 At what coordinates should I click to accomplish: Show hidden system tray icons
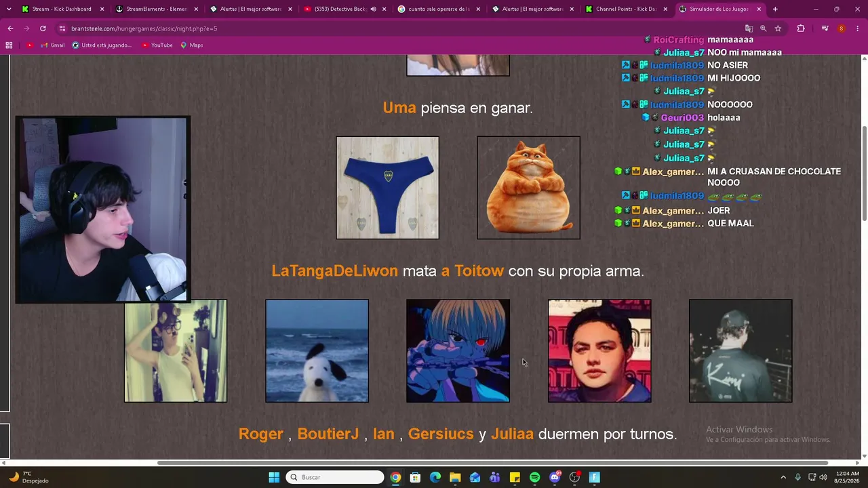[783, 477]
